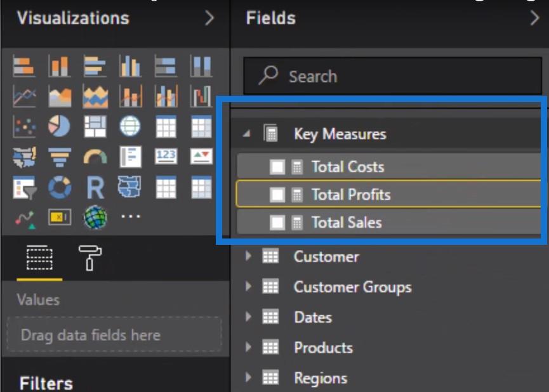Image resolution: width=549 pixels, height=392 pixels.
Task: Choose the clustered column chart visual
Action: point(130,66)
